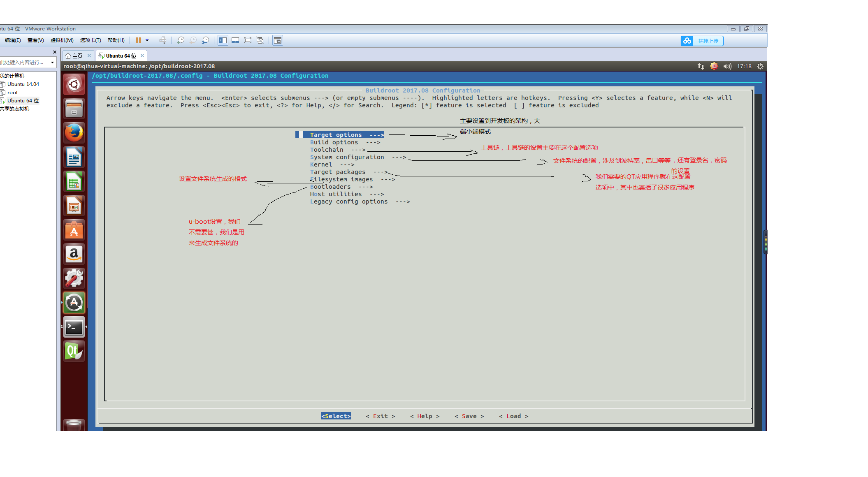The image size is (868, 477).
Task: Click the 17:18 clock indicator
Action: click(x=744, y=66)
